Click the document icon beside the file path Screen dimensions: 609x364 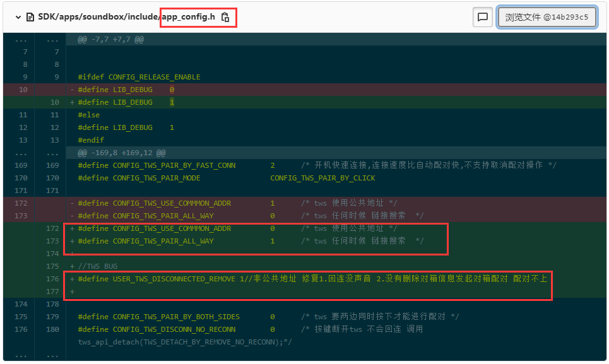point(30,17)
